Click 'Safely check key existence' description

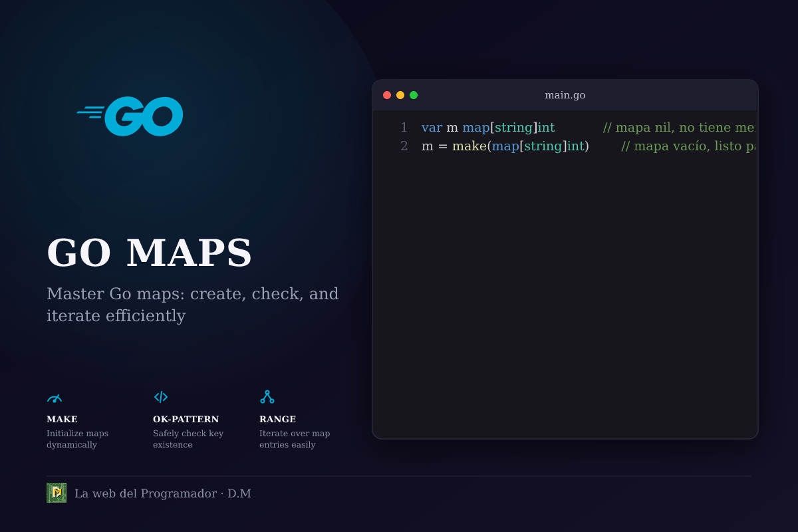coord(188,439)
